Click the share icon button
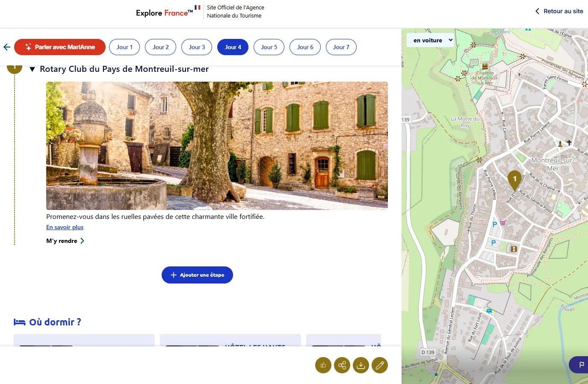 click(x=342, y=365)
